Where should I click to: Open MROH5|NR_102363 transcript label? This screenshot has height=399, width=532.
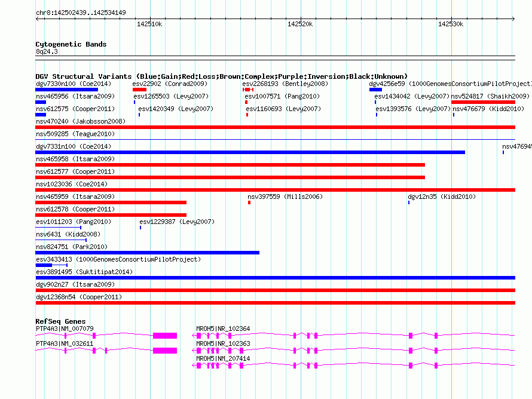pyautogui.click(x=223, y=343)
